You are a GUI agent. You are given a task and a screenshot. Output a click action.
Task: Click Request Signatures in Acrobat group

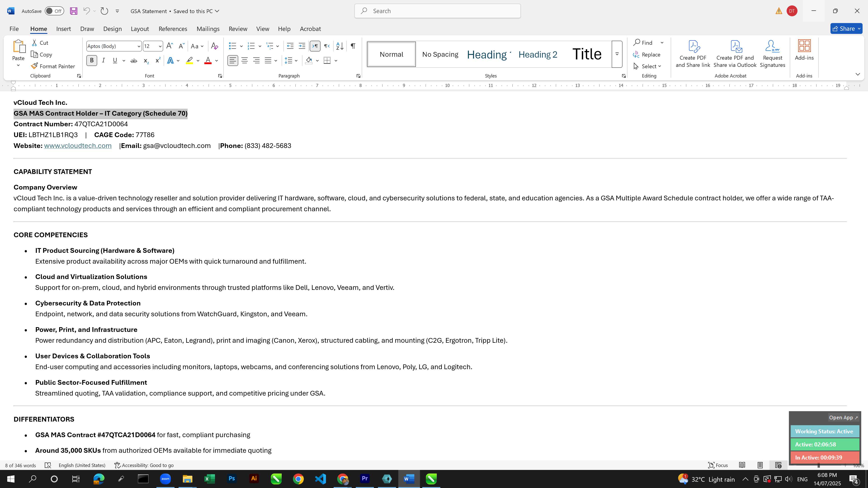[x=773, y=54]
